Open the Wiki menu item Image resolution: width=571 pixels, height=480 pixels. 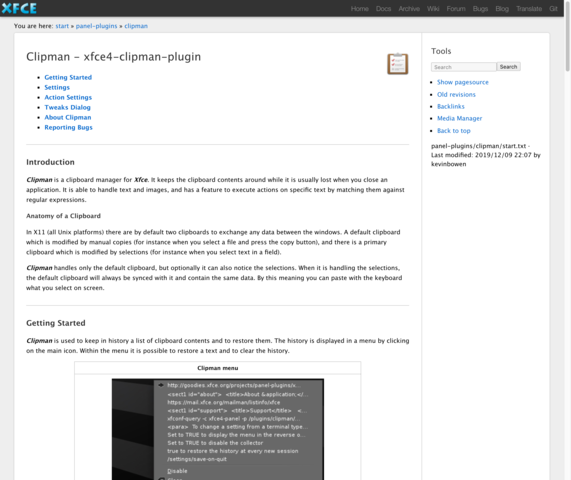click(433, 9)
